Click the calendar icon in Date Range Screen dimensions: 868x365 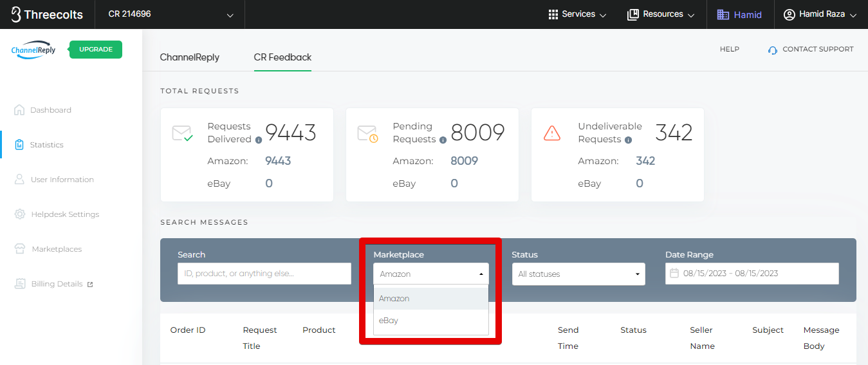pos(674,273)
